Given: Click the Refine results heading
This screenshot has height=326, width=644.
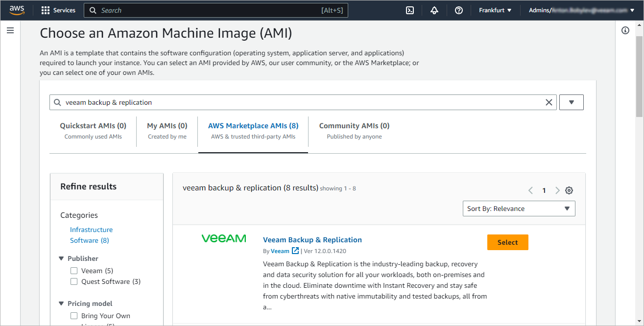Looking at the screenshot, I should 89,186.
